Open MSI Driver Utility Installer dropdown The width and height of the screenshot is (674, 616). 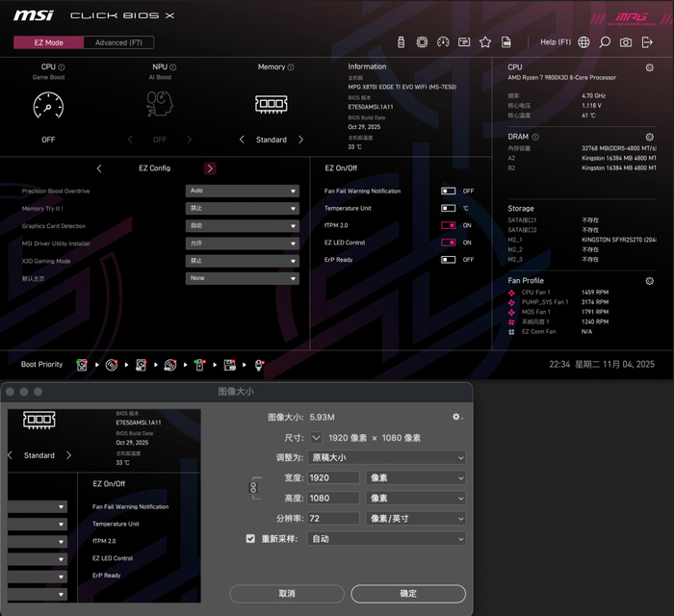pos(243,244)
